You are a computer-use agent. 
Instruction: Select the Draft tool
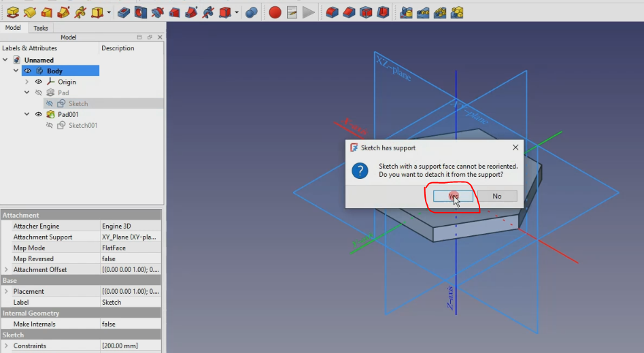[366, 13]
